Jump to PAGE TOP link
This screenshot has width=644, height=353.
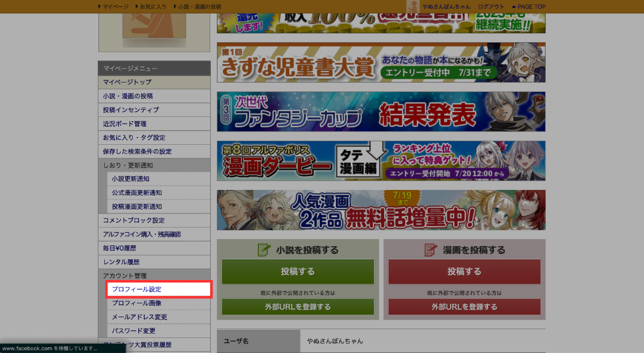point(528,6)
